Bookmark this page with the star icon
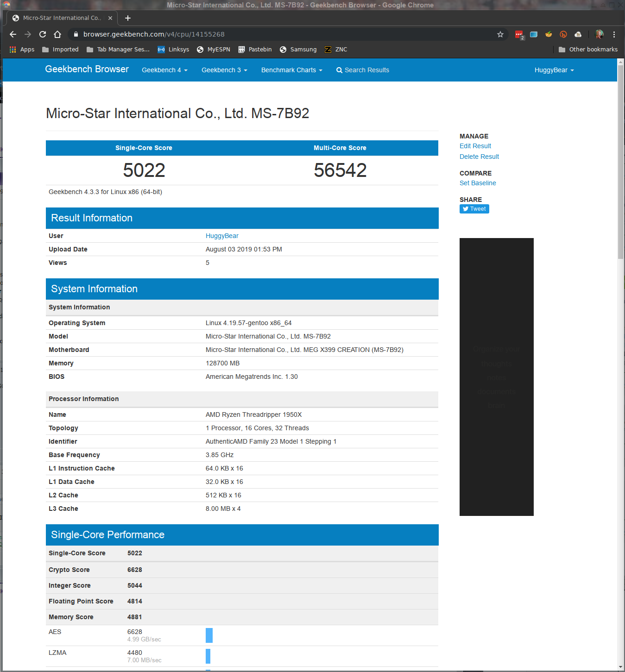The height and width of the screenshot is (672, 625). (x=500, y=34)
